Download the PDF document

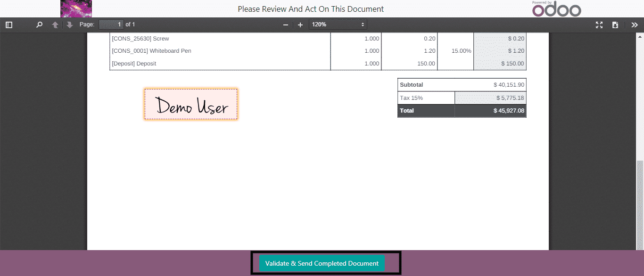pyautogui.click(x=615, y=25)
